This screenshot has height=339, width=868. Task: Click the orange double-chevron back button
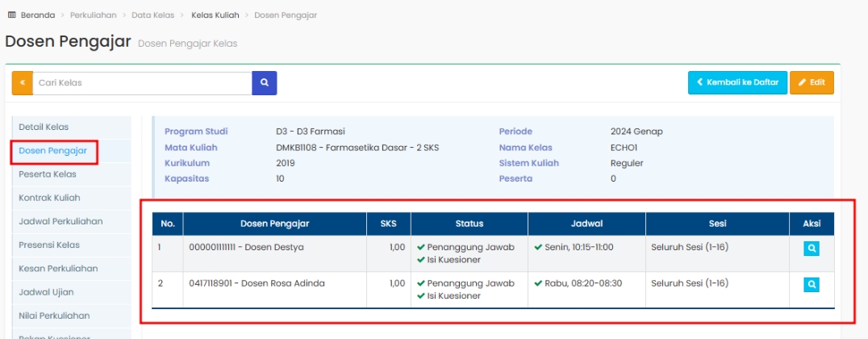click(22, 83)
